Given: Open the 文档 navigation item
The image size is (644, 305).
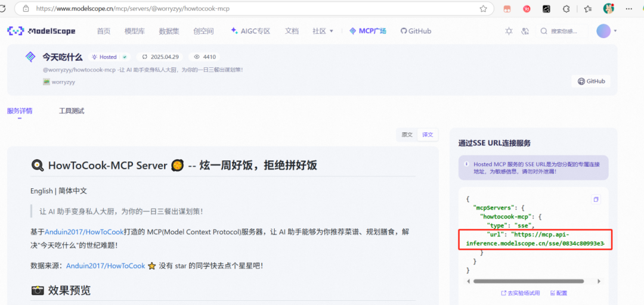Looking at the screenshot, I should coord(292,31).
